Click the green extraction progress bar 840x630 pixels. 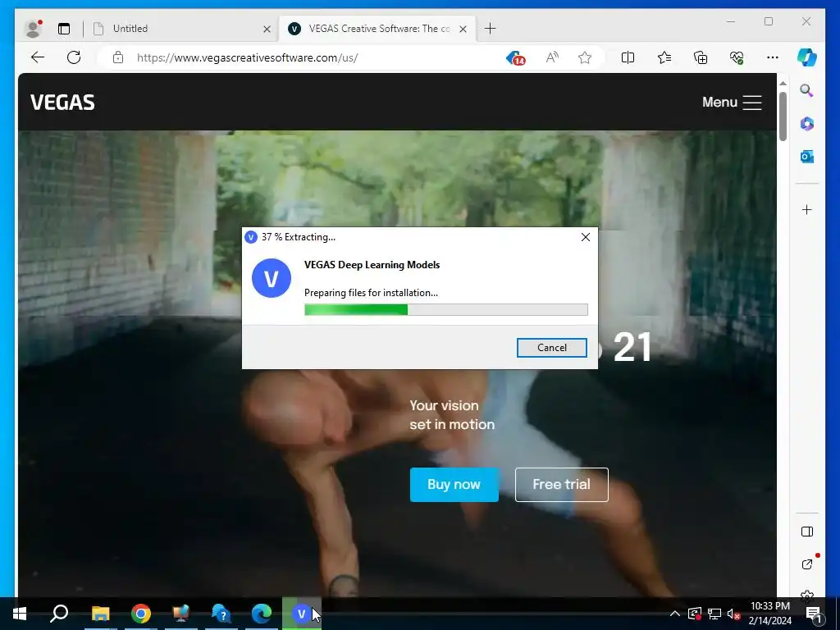click(445, 309)
